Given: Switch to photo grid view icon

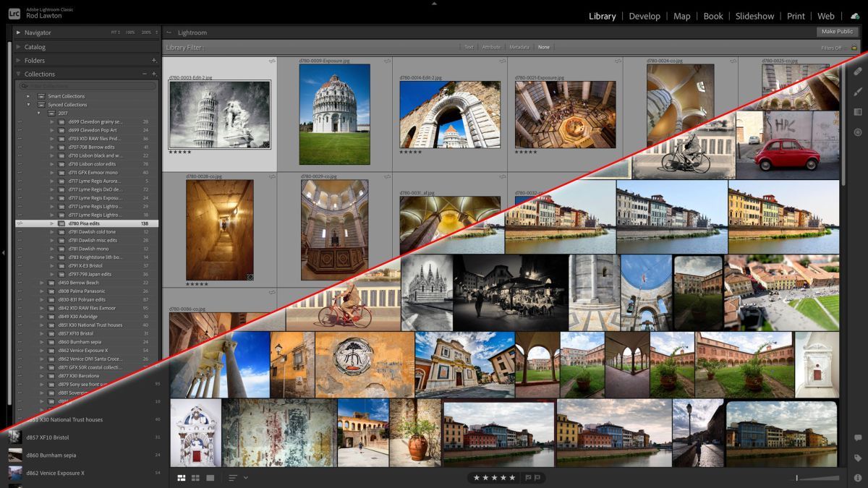Looking at the screenshot, I should [182, 478].
